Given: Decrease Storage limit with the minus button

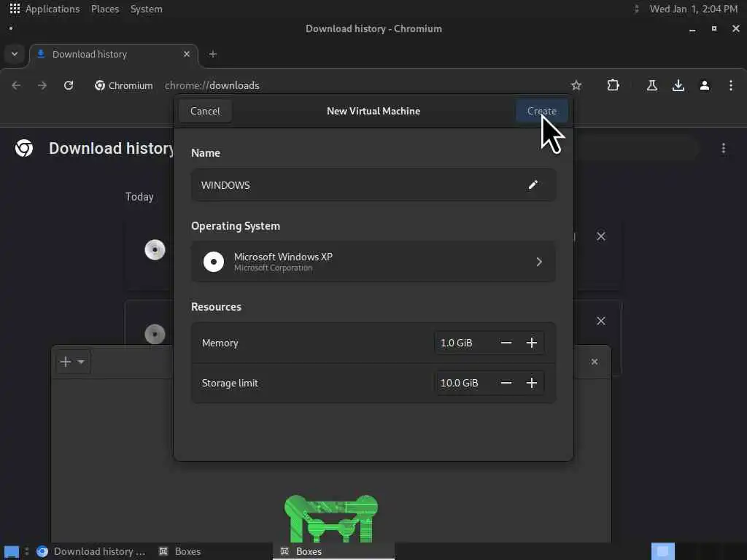Looking at the screenshot, I should (x=506, y=383).
